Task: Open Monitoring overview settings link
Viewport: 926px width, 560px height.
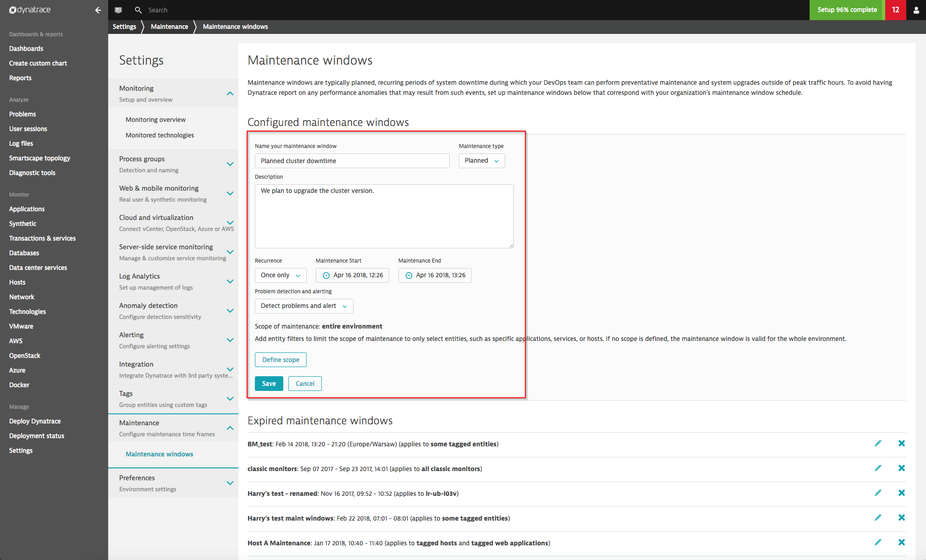Action: [x=156, y=120]
